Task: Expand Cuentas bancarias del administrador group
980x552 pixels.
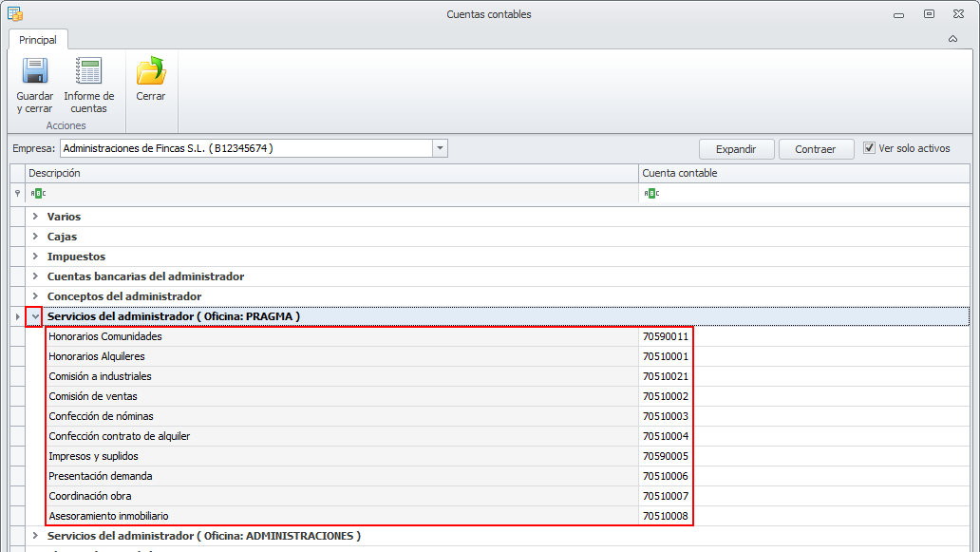Action: coord(35,276)
